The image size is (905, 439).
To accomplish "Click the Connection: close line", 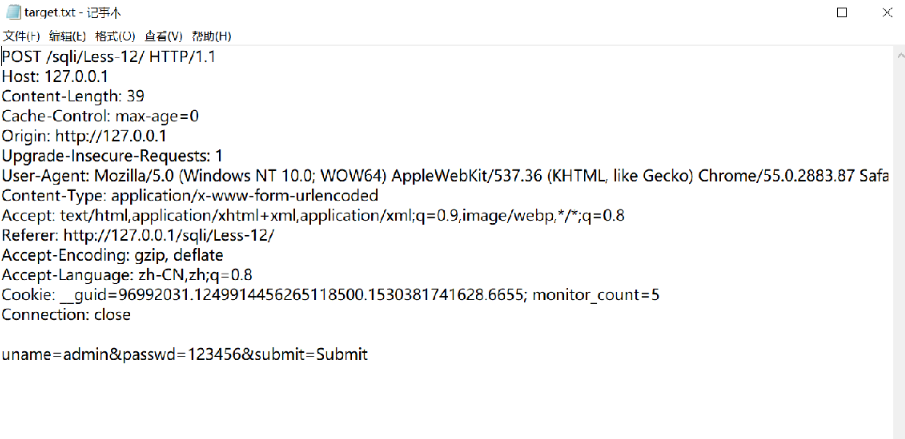I will tap(66, 315).
